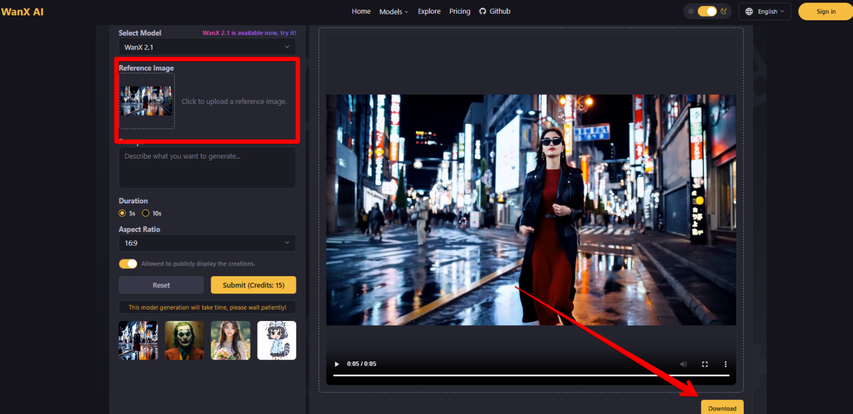Open the video more options menu
This screenshot has width=853, height=414.
click(725, 364)
